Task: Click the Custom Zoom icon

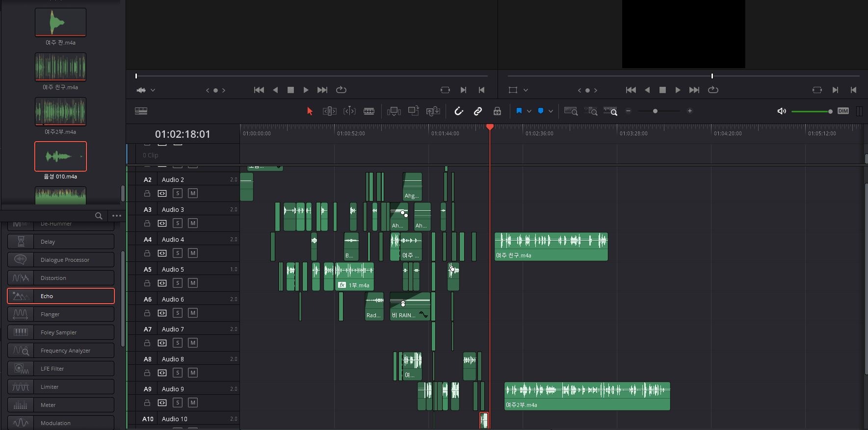Action: pyautogui.click(x=610, y=111)
